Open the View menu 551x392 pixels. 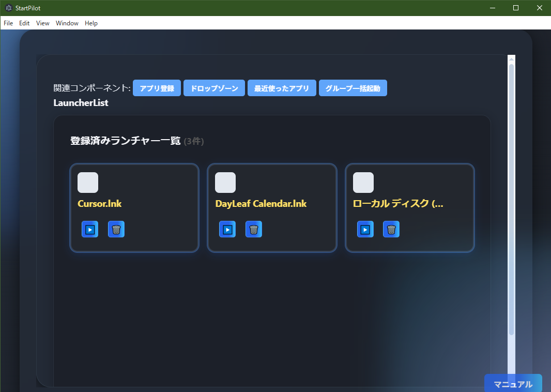42,23
